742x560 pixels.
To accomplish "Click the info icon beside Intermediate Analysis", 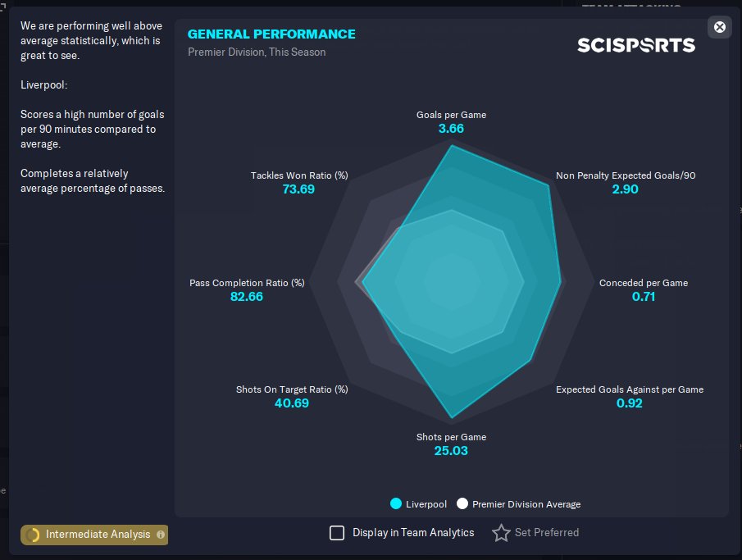I will (x=161, y=535).
